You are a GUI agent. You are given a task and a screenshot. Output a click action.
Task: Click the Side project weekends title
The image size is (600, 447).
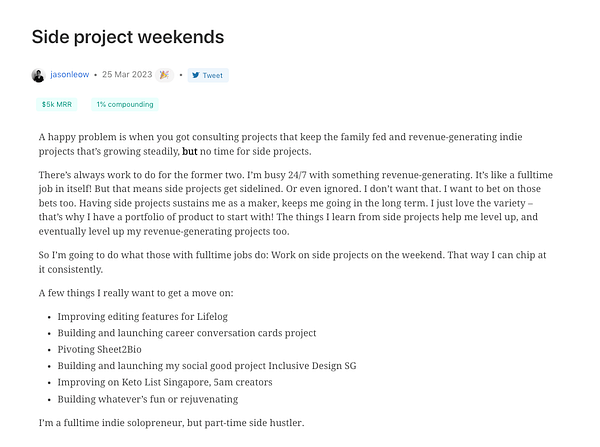pos(128,37)
